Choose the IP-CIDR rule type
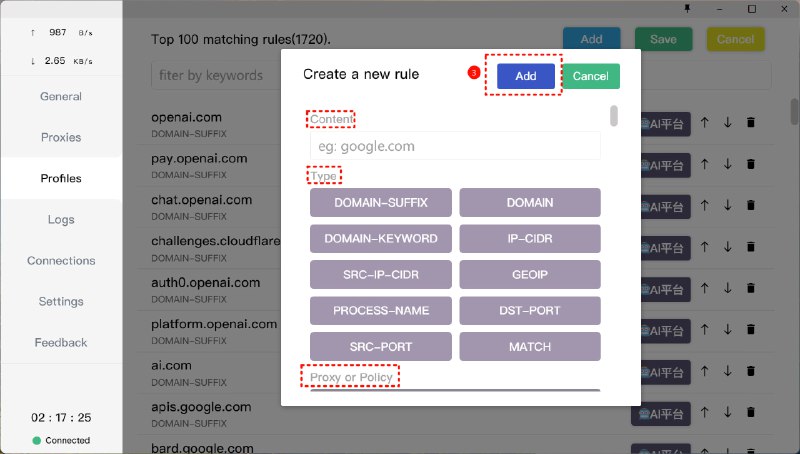 pos(530,239)
